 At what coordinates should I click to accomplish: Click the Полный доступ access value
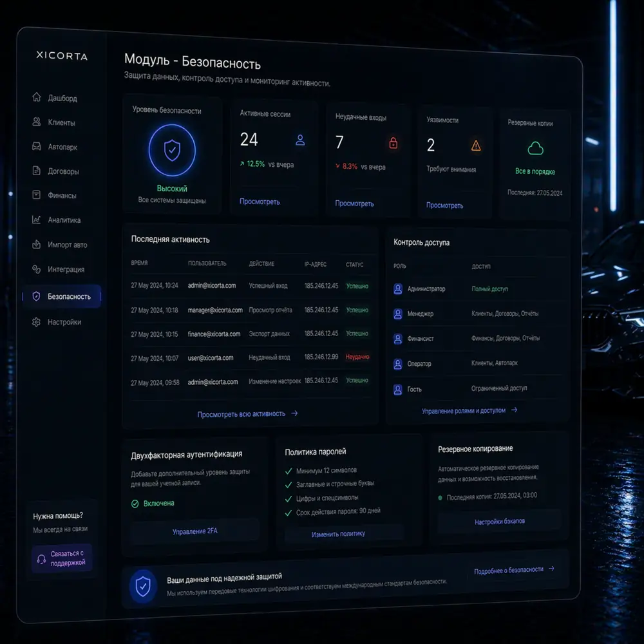489,289
